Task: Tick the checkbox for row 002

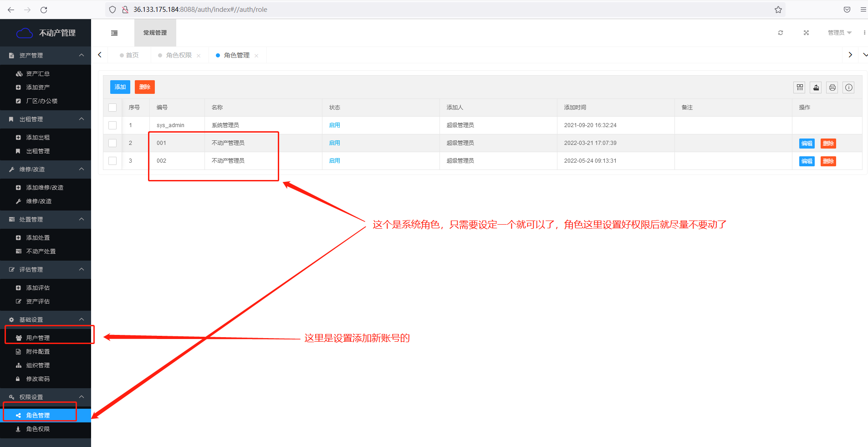Action: [x=112, y=161]
